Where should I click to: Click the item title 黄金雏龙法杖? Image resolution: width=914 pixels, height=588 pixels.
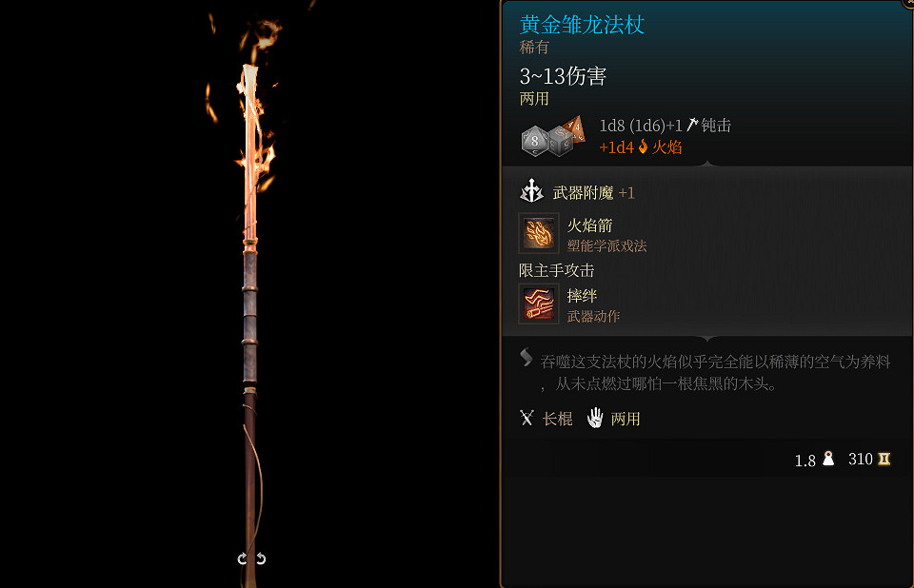coord(582,25)
